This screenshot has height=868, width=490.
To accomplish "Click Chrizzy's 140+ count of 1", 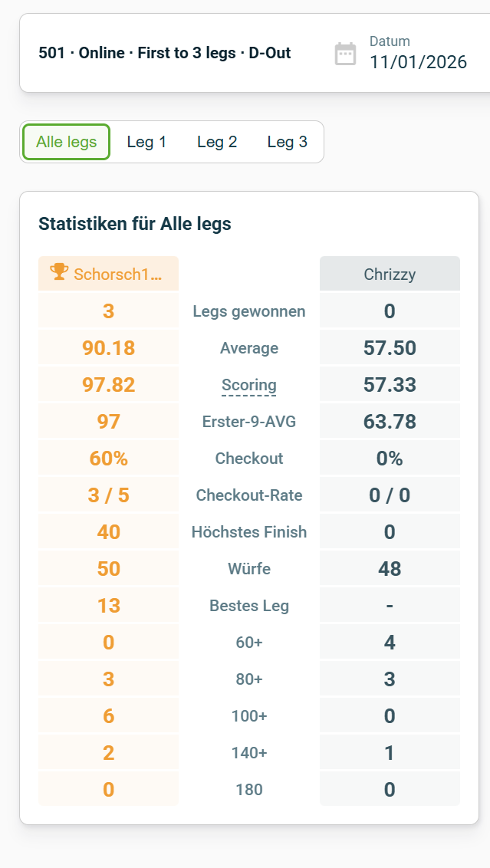I will [389, 752].
